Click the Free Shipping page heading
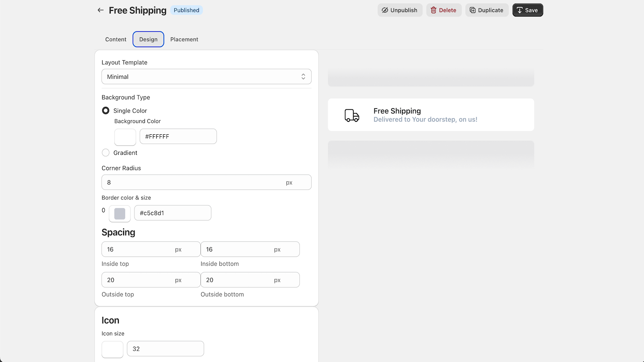The height and width of the screenshot is (362, 644). (138, 10)
